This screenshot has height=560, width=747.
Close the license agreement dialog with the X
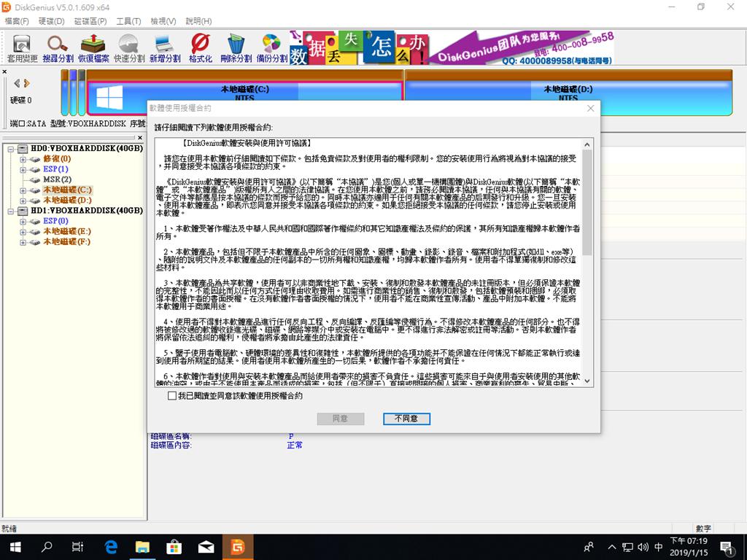pos(591,108)
